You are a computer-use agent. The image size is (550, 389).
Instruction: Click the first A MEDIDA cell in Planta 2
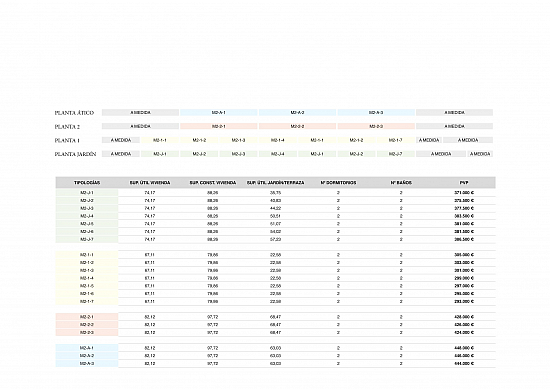140,126
